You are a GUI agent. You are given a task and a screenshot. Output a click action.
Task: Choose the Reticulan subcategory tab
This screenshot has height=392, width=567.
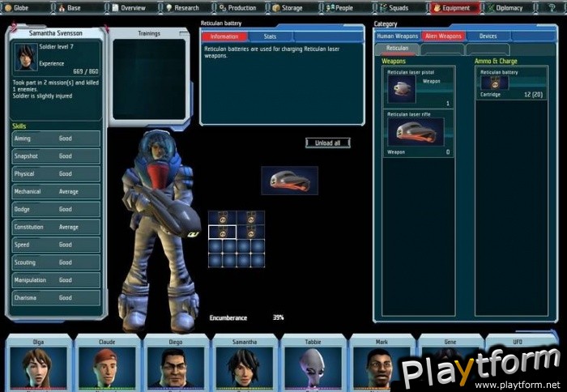coord(397,49)
